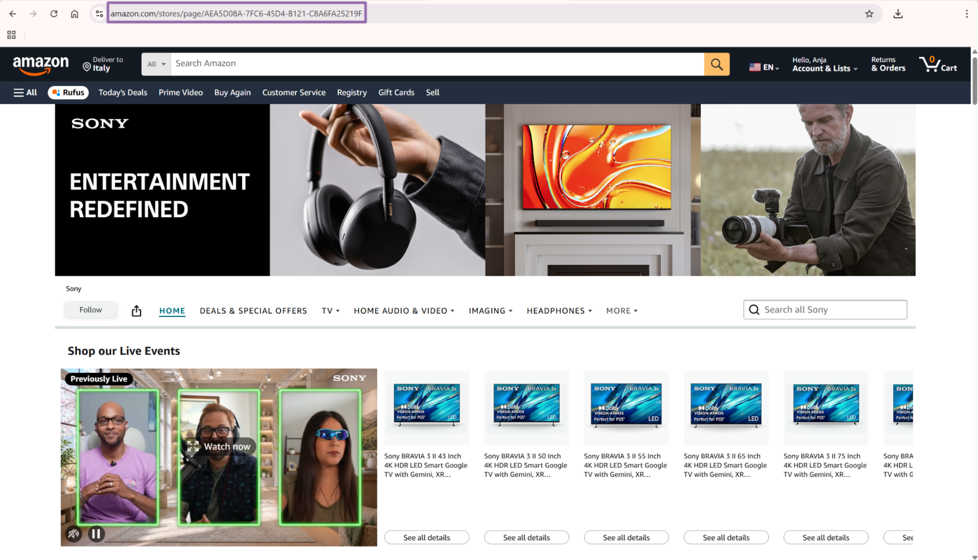The height and width of the screenshot is (560, 978).
Task: Click the BRAVIA 75 Inch product image
Action: click(826, 408)
